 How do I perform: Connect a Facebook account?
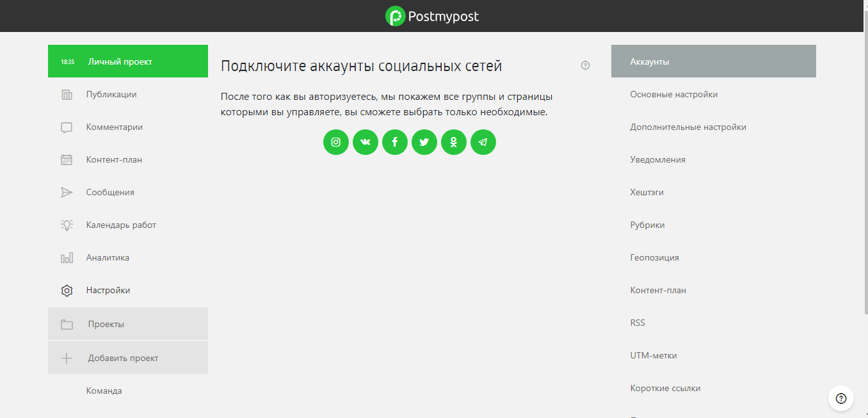tap(395, 142)
